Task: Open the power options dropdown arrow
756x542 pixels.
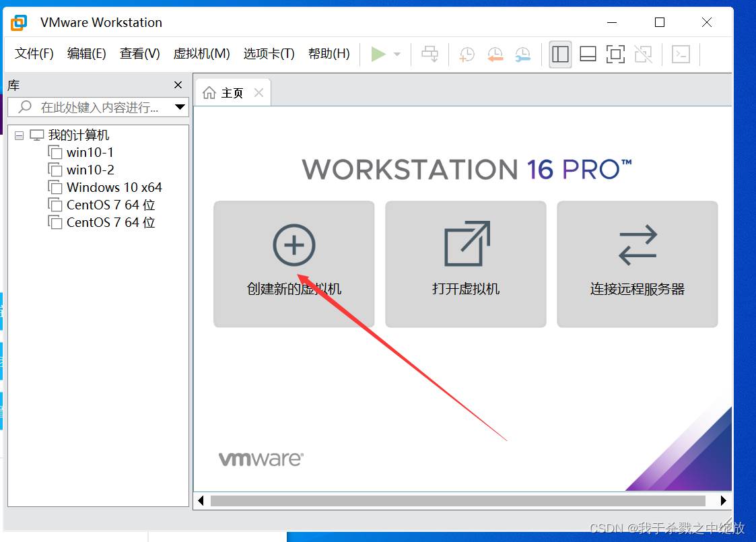Action: pyautogui.click(x=397, y=55)
